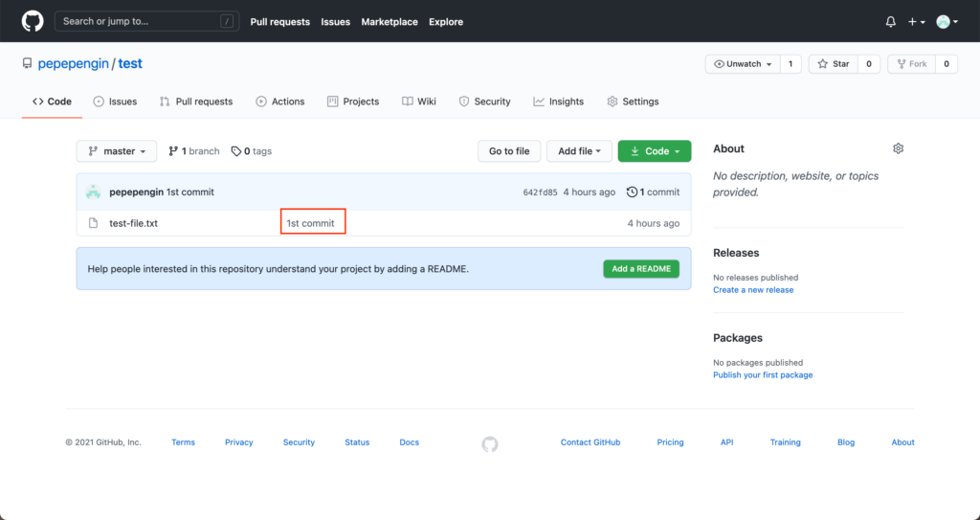The height and width of the screenshot is (520, 980).
Task: Expand the Add file dropdown
Action: coord(579,150)
